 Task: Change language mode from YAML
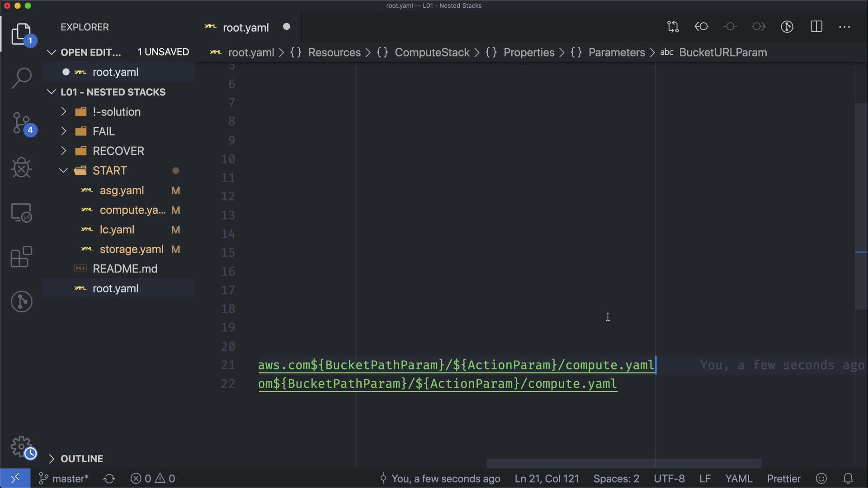pos(738,479)
